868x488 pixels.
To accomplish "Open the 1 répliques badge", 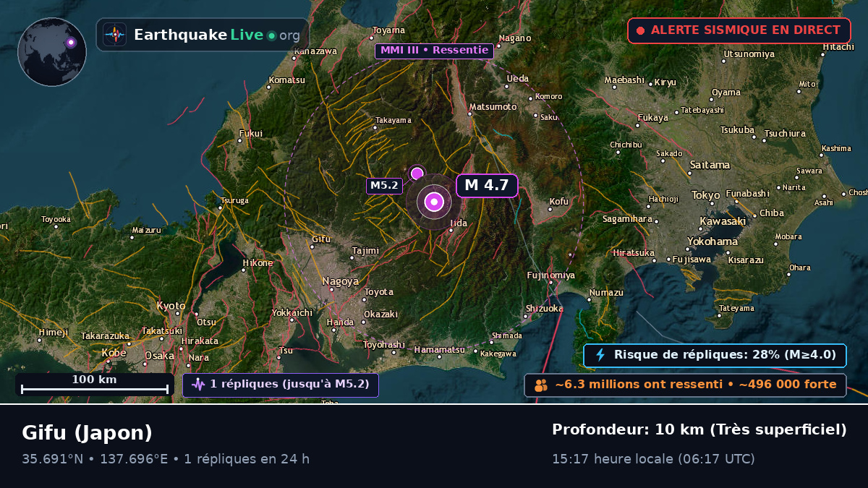I will click(280, 385).
